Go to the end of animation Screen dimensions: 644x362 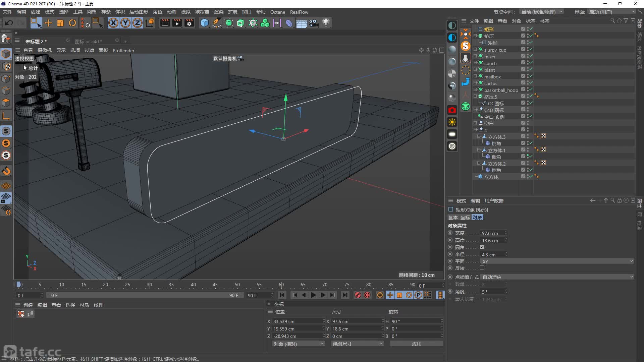(345, 295)
